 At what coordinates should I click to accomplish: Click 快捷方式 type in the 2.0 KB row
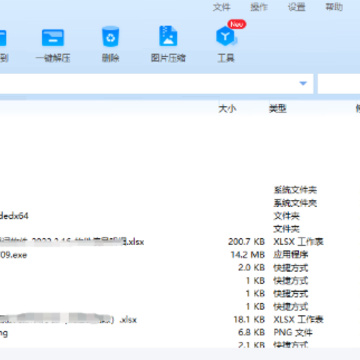[291, 268]
